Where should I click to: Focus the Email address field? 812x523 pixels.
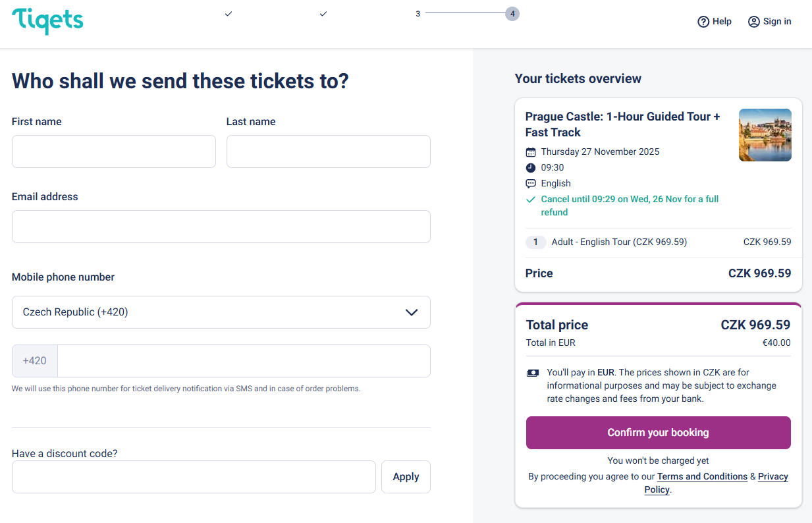click(221, 227)
